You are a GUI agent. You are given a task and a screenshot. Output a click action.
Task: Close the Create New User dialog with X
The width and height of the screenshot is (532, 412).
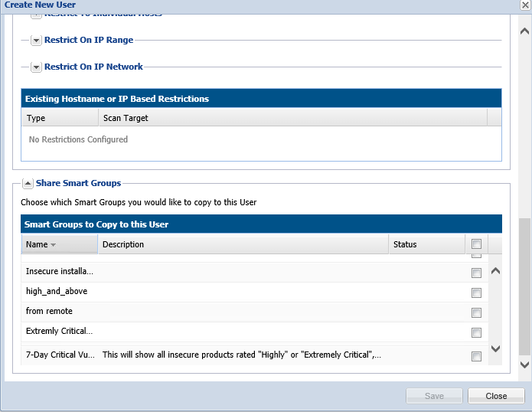click(525, 5)
